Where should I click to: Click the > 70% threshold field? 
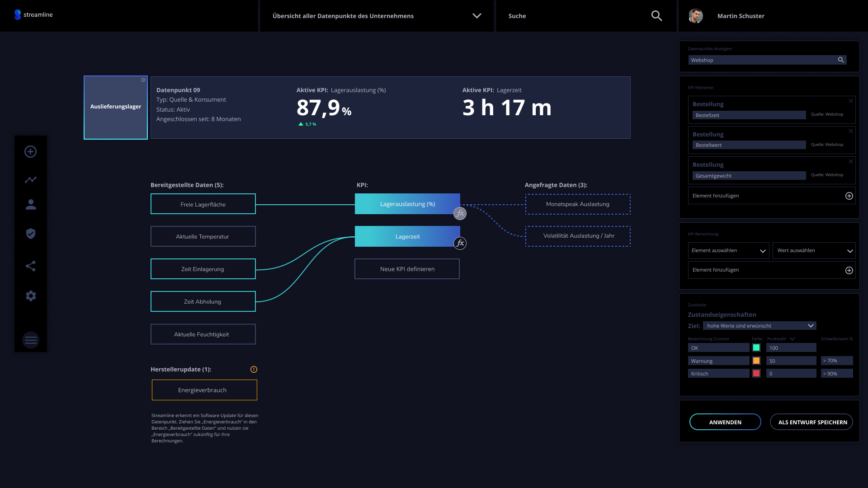837,361
